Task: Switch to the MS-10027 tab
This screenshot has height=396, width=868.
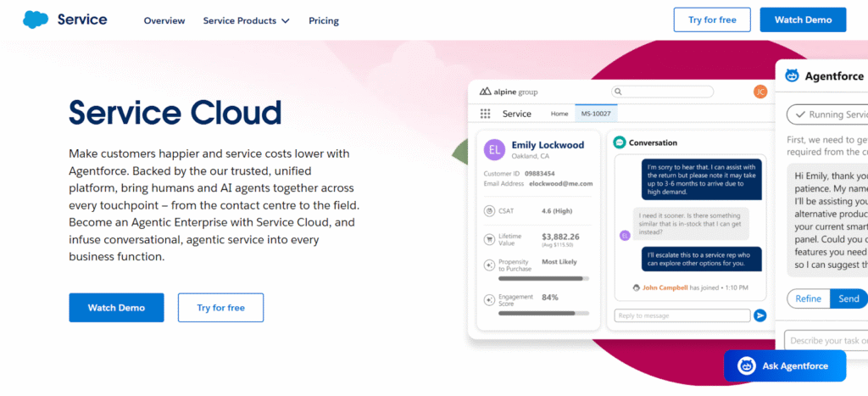Action: click(x=597, y=114)
